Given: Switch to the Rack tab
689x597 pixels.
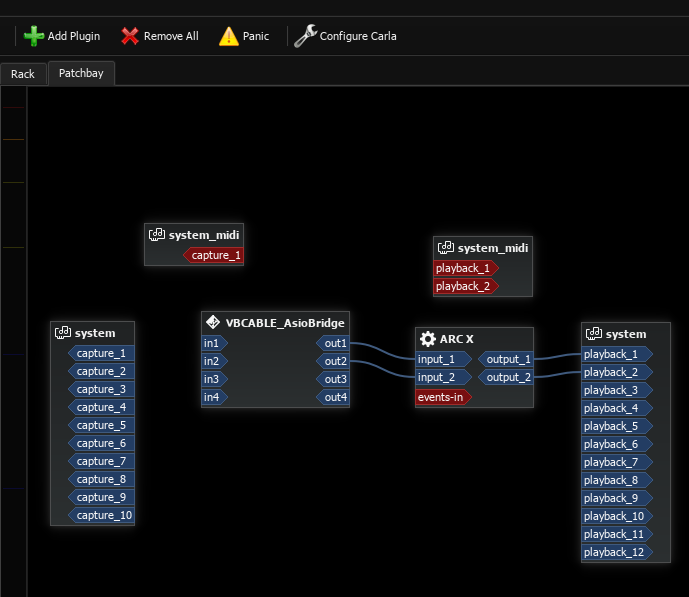Looking at the screenshot, I should click(x=23, y=74).
